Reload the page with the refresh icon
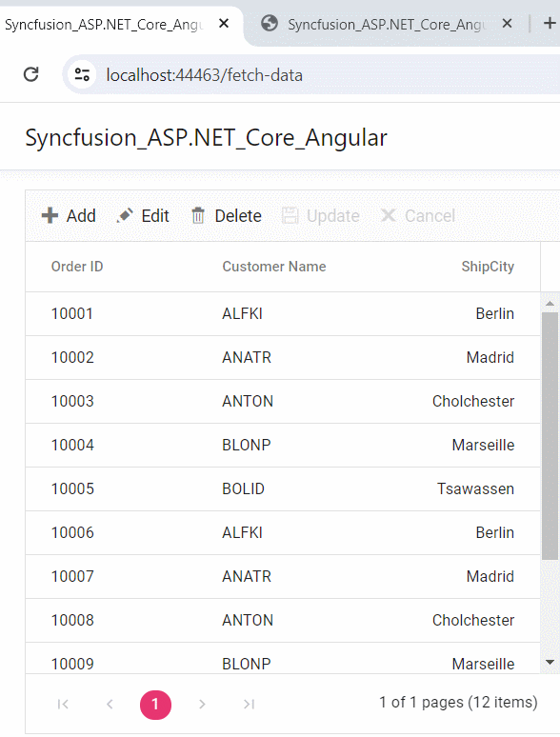 tap(31, 74)
